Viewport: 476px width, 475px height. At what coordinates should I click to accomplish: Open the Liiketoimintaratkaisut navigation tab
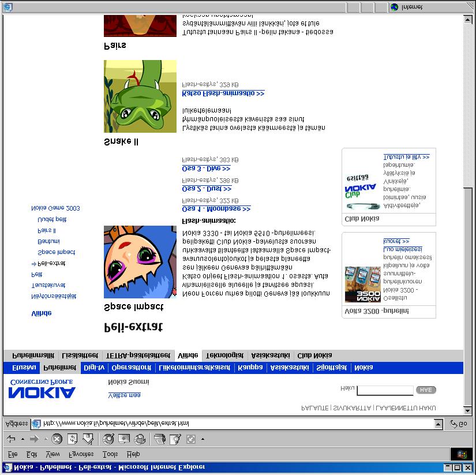194,368
